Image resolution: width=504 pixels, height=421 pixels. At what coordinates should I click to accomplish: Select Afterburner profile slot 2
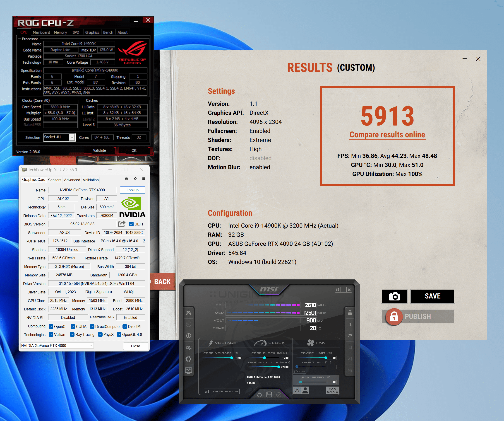pos(350,336)
